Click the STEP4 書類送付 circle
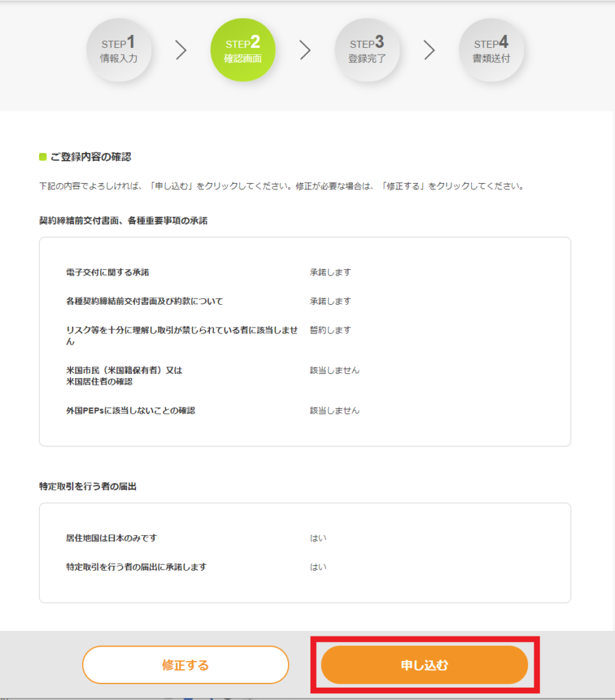615x700 pixels. pyautogui.click(x=491, y=50)
